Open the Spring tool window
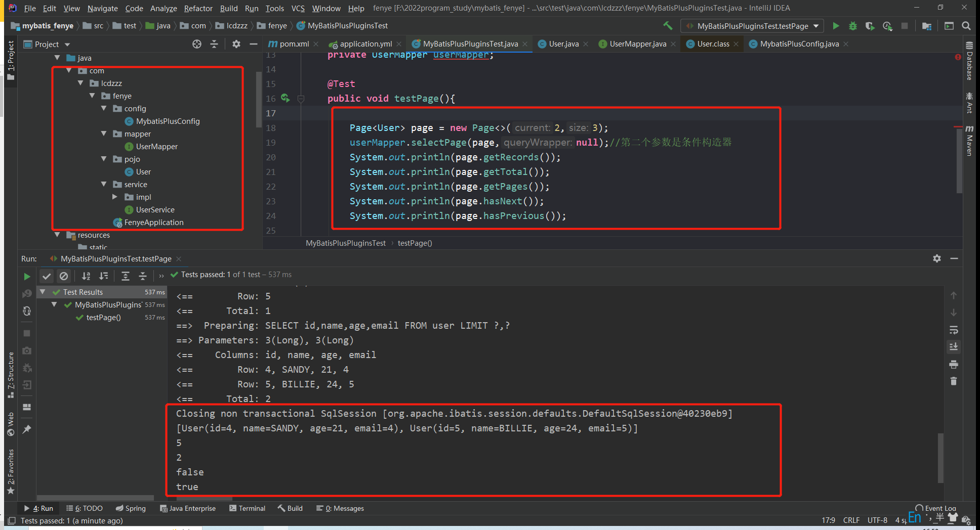 pos(131,508)
